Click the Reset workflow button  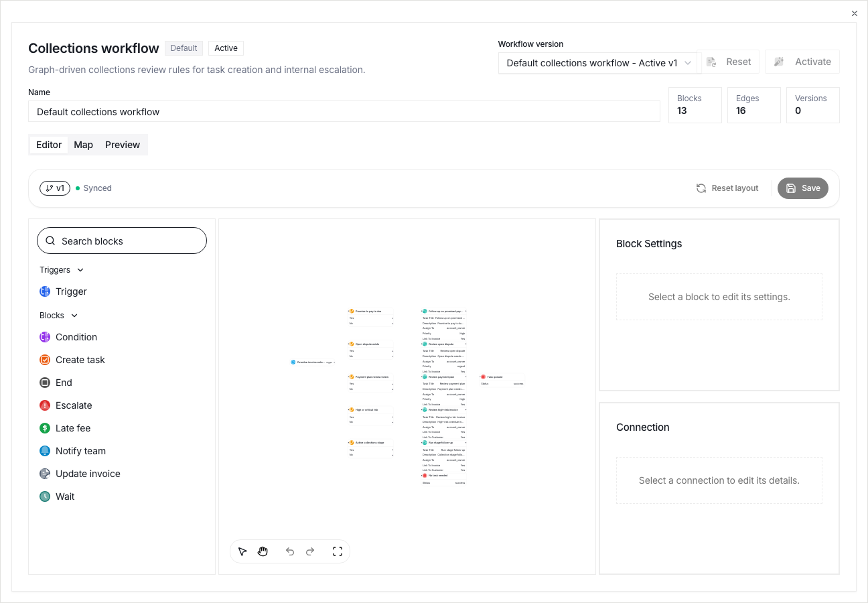pyautogui.click(x=729, y=62)
